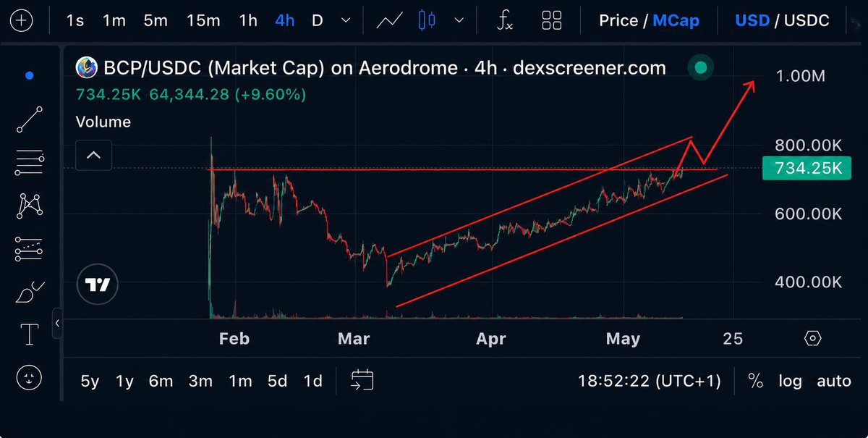Toggle percent scale mode
The height and width of the screenshot is (438, 868).
(756, 381)
